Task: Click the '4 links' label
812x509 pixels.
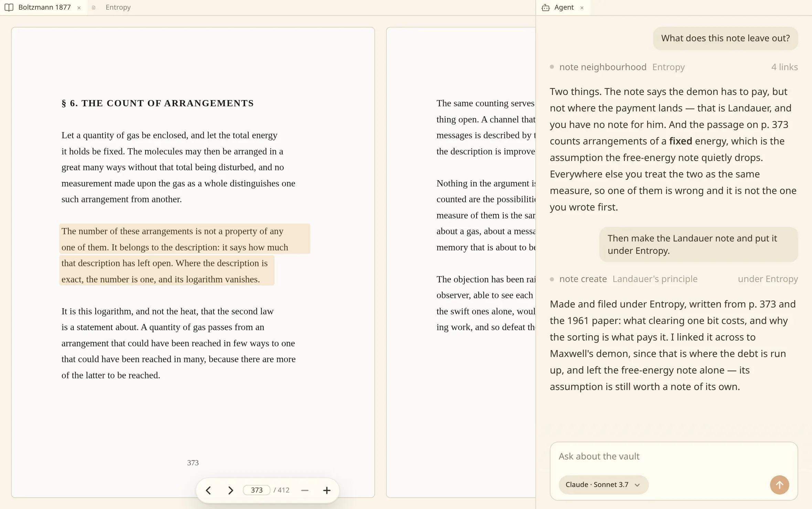Action: [784, 67]
